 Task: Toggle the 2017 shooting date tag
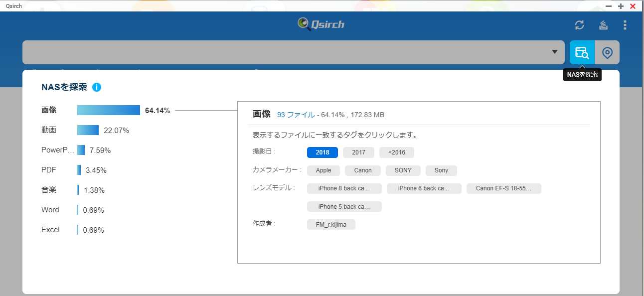coord(358,152)
